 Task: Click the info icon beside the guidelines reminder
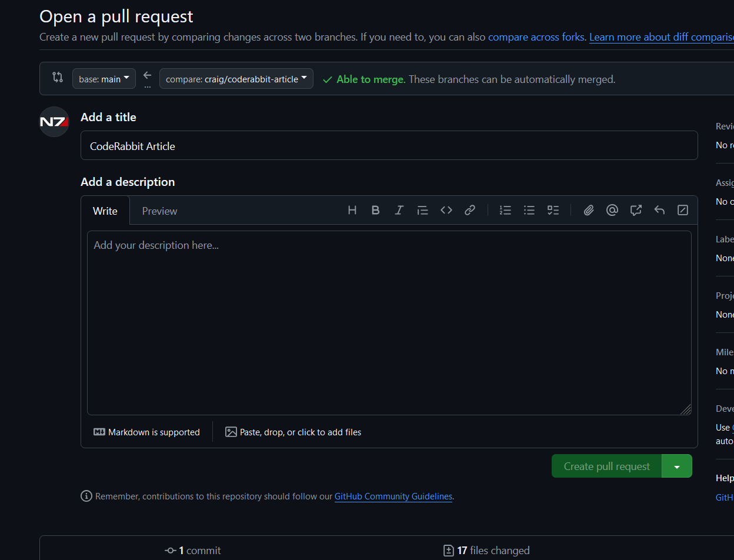(x=86, y=496)
